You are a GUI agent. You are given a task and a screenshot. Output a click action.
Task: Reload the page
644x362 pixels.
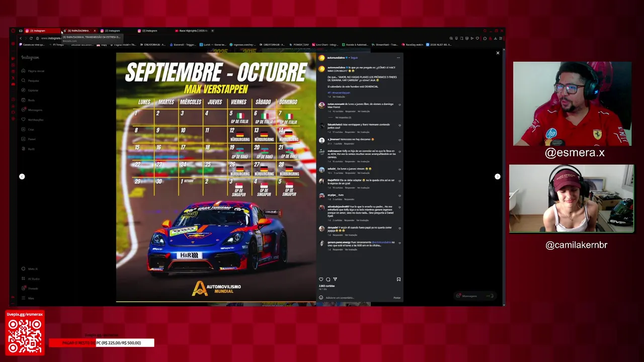[x=31, y=38]
